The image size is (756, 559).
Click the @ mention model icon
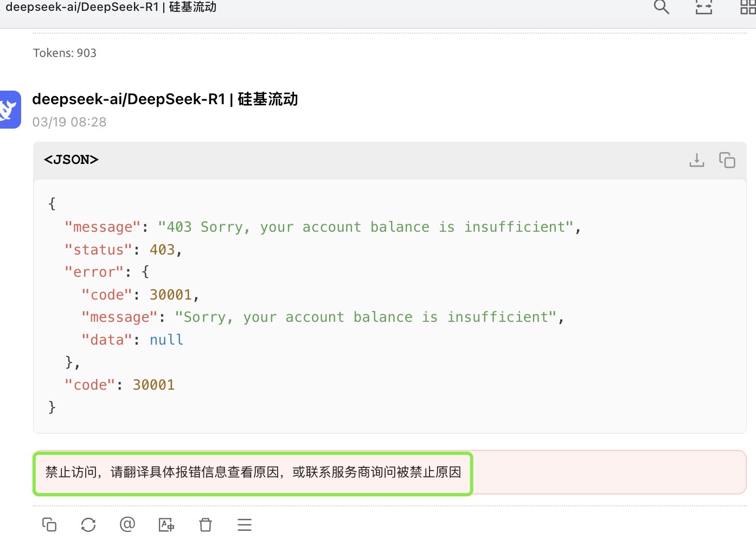[x=127, y=525]
